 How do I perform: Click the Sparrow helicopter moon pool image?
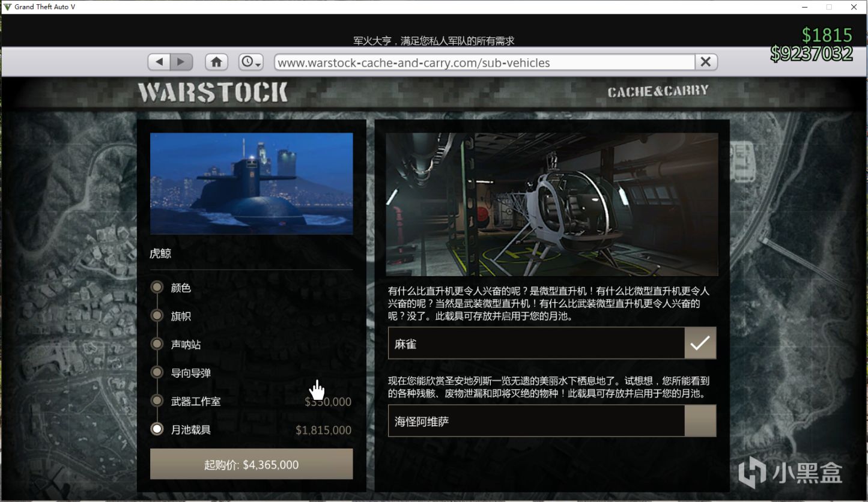coord(552,204)
